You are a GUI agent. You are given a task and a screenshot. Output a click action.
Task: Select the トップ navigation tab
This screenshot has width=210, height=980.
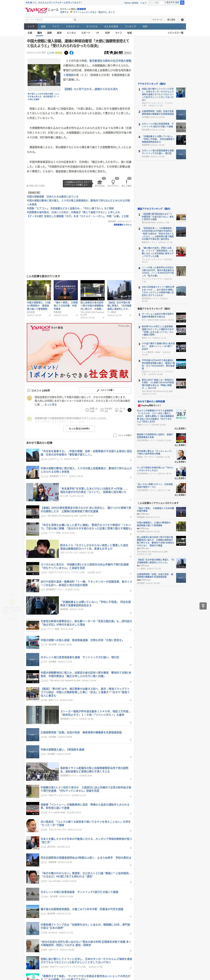pyautogui.click(x=31, y=27)
